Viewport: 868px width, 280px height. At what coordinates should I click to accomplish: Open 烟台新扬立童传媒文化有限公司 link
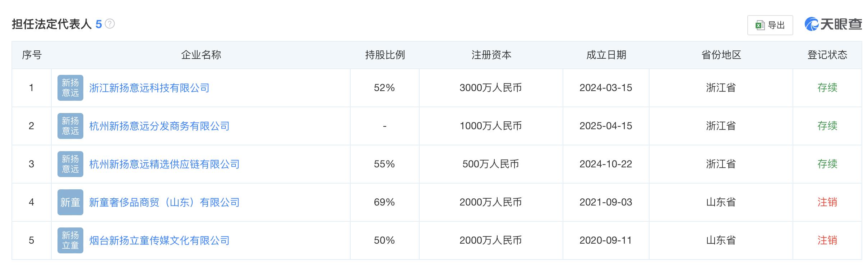pyautogui.click(x=159, y=240)
